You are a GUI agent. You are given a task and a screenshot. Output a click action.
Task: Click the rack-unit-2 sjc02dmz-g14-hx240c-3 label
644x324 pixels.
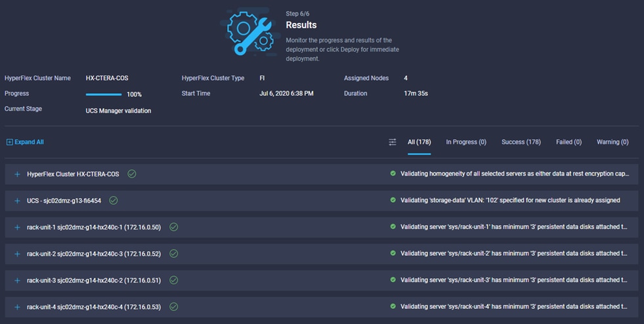[94, 254]
